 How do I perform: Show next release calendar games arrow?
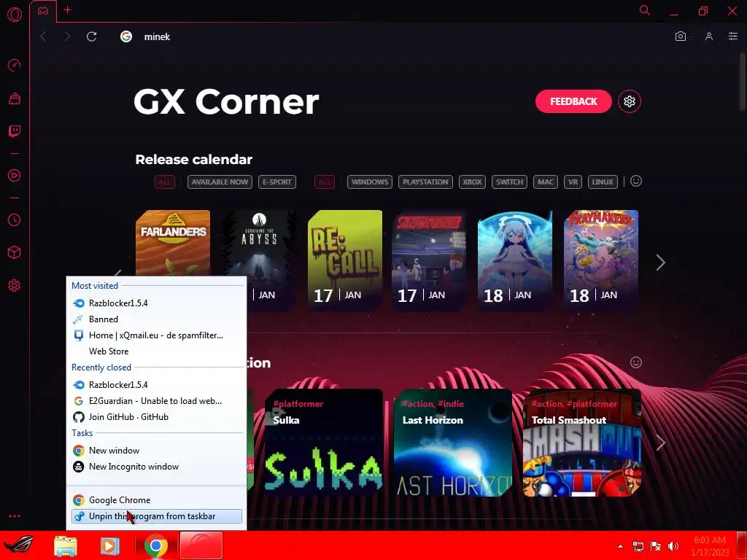(660, 262)
